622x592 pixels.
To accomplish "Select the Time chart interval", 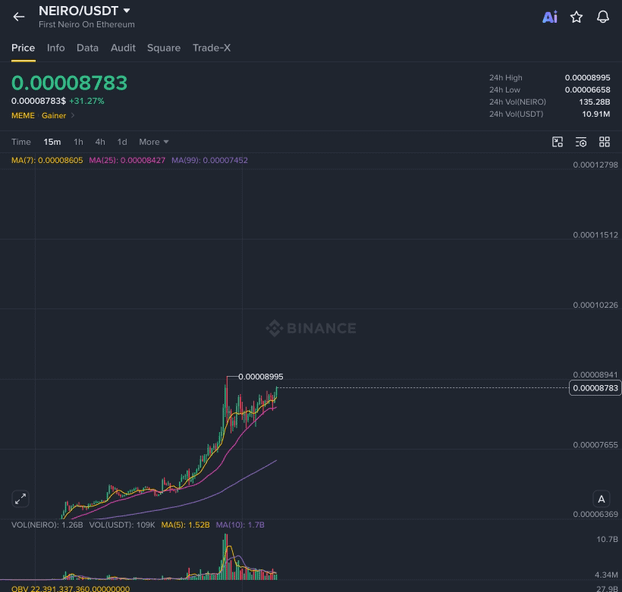I will tap(21, 142).
